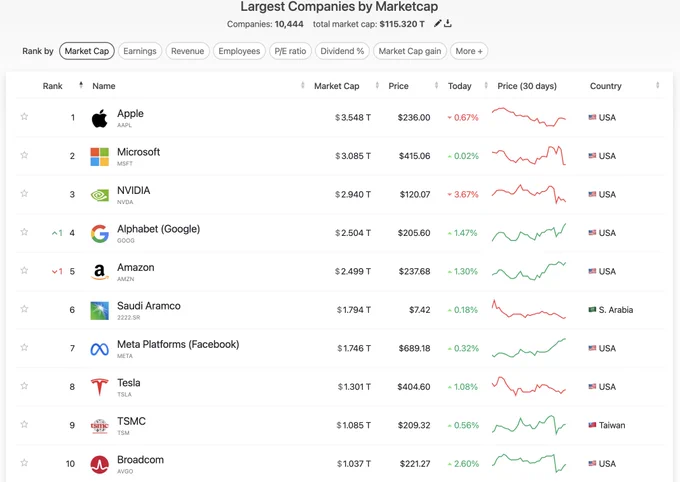Sort using the Price column arrows
Screen dimensions: 680x482
tap(436, 85)
